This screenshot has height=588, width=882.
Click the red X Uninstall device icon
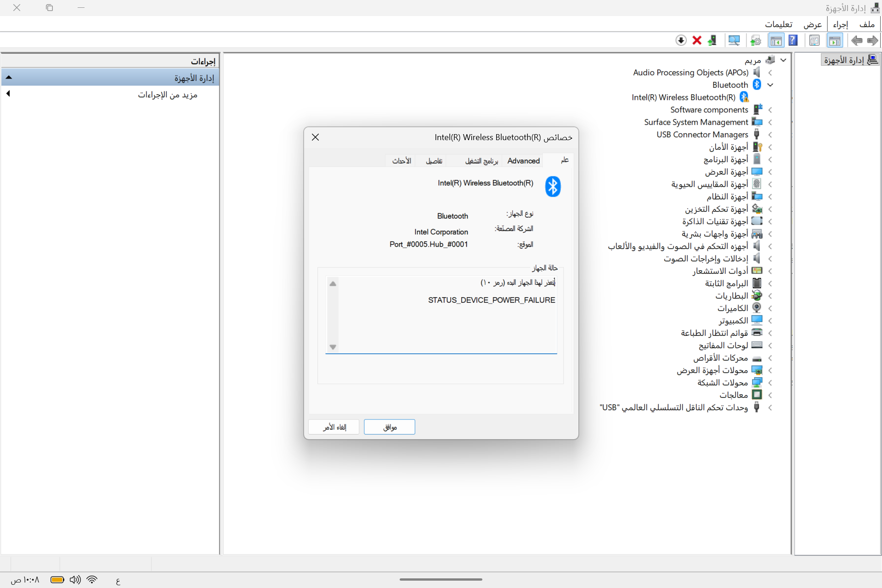click(697, 40)
